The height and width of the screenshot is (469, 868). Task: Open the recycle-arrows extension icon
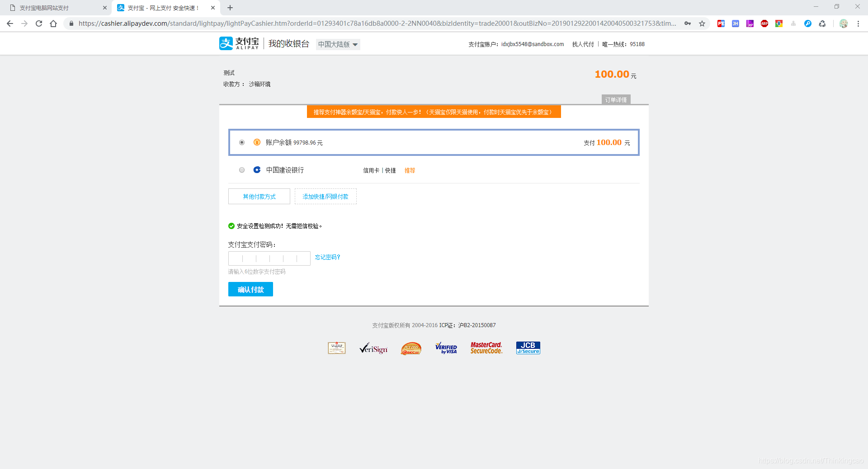pos(822,23)
